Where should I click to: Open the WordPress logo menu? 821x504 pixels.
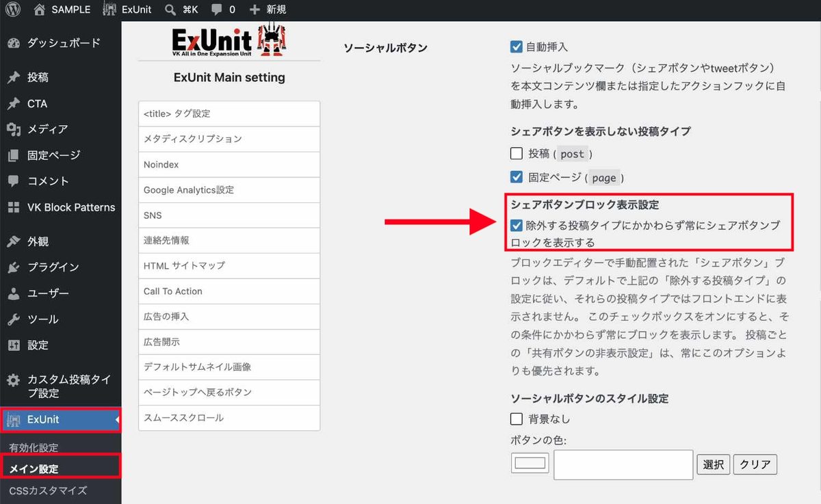click(13, 10)
